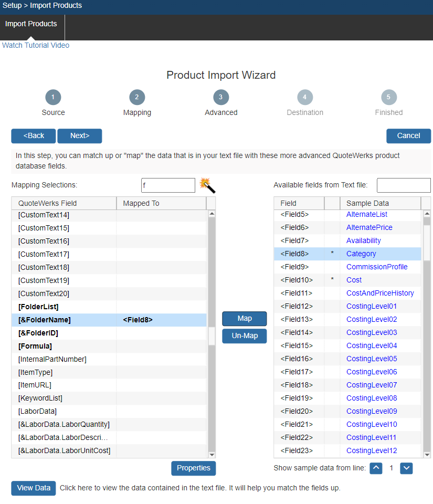Screen dimensions: 433x504
Task: Click step 5 Finished circle
Action: click(389, 97)
